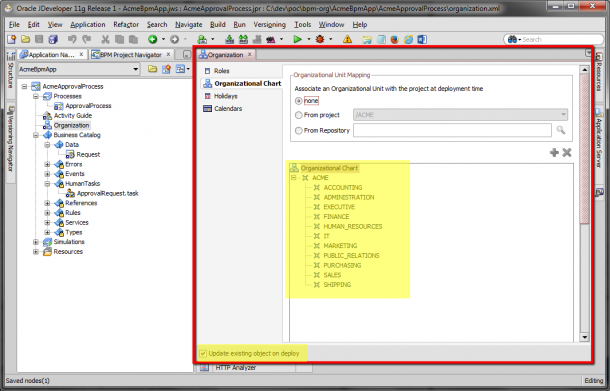Collapse the Business Catalog node
This screenshot has width=610, height=391.
(36, 135)
